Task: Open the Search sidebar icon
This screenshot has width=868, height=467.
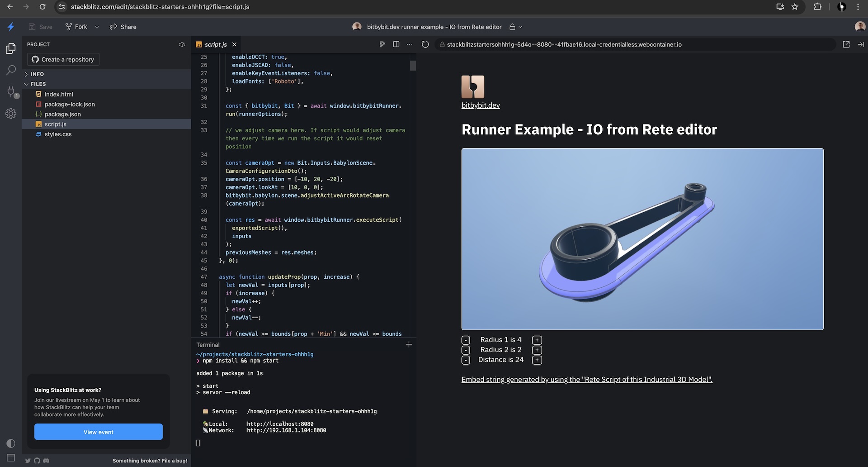Action: pyautogui.click(x=11, y=70)
